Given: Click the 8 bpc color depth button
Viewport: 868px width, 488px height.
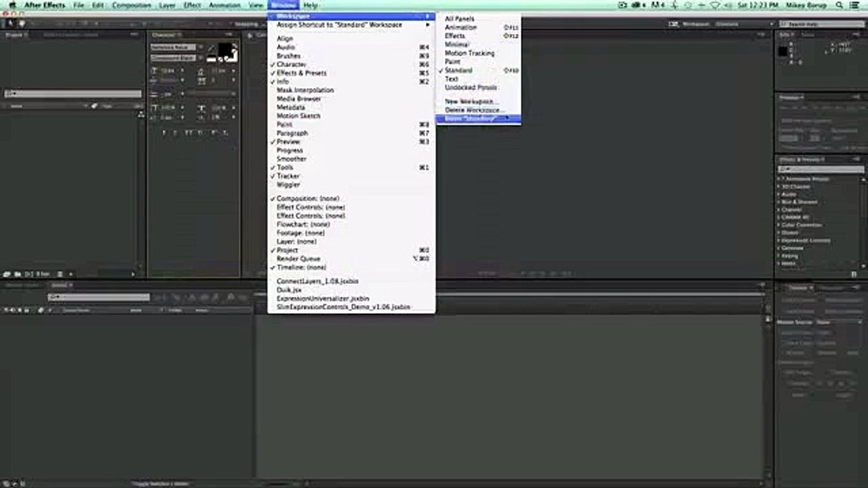Looking at the screenshot, I should point(43,274).
